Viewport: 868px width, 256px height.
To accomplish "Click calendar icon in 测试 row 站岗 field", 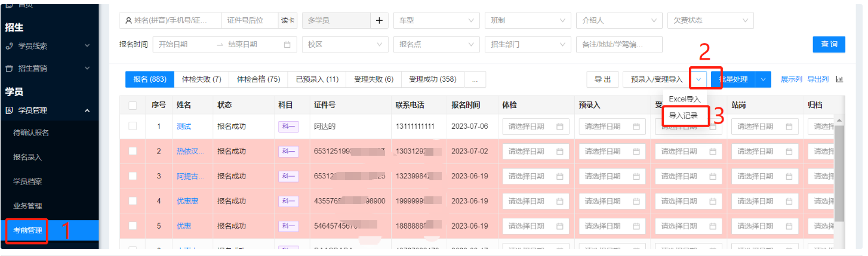I will tap(789, 127).
